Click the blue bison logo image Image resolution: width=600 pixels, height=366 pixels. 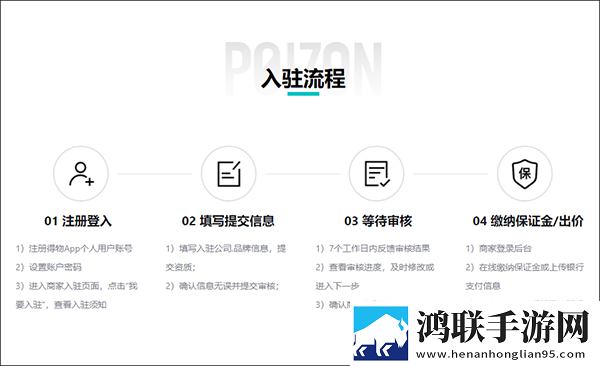click(x=380, y=333)
